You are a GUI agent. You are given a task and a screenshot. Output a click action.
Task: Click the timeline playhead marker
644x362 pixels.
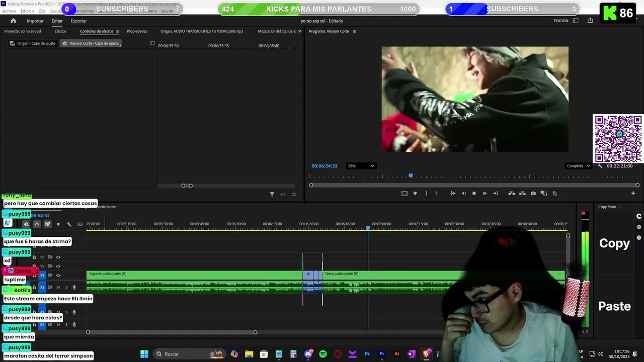[x=368, y=228]
